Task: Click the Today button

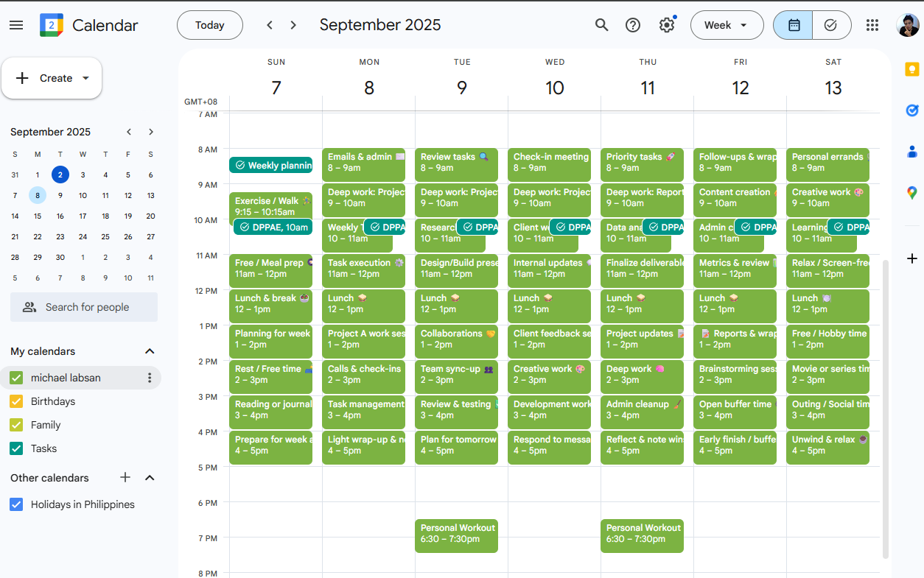Action: 209,25
